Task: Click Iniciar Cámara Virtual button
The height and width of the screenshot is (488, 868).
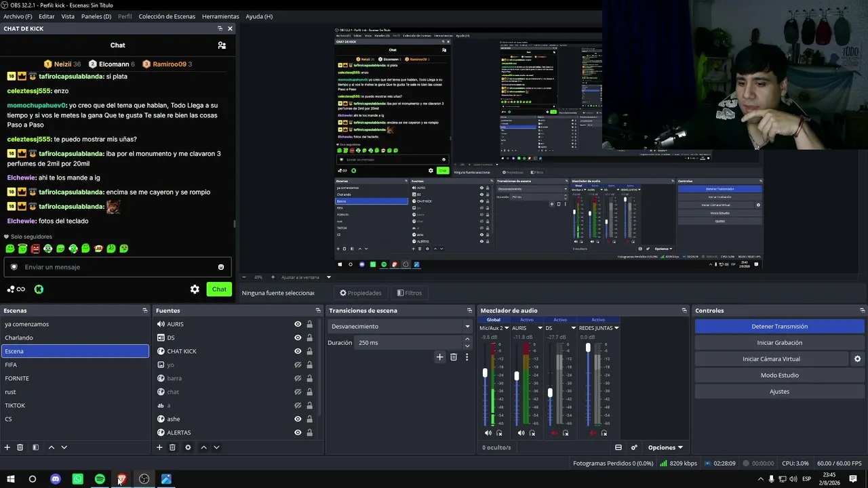Action: [772, 359]
